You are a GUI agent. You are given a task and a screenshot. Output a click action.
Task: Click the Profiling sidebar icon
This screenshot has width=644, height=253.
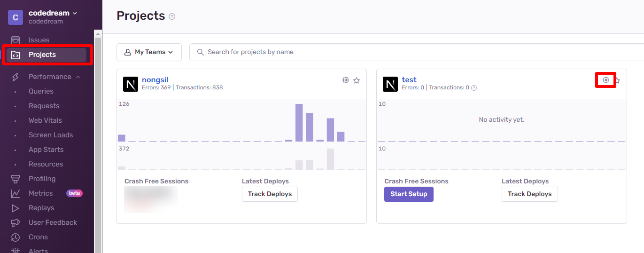coord(16,179)
